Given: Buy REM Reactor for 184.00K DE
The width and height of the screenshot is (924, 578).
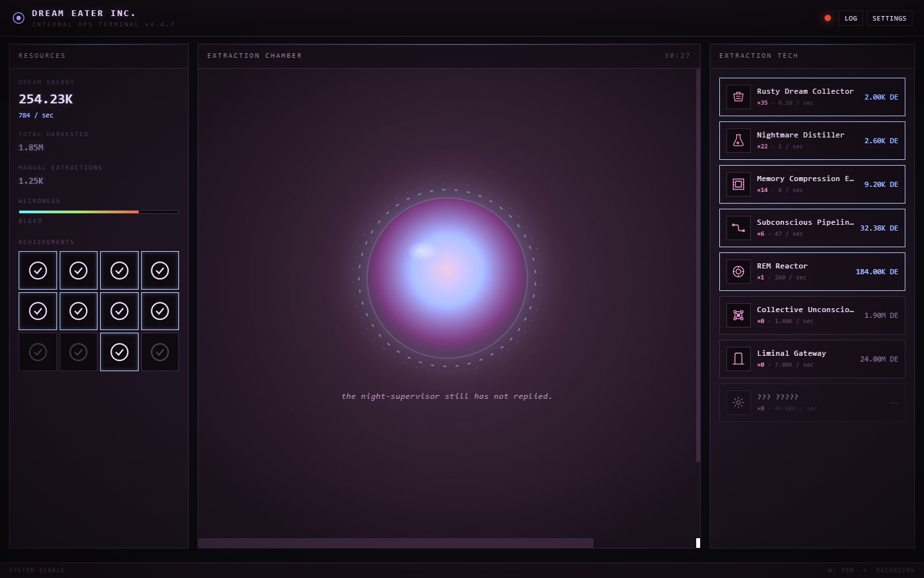Looking at the screenshot, I should 812,272.
